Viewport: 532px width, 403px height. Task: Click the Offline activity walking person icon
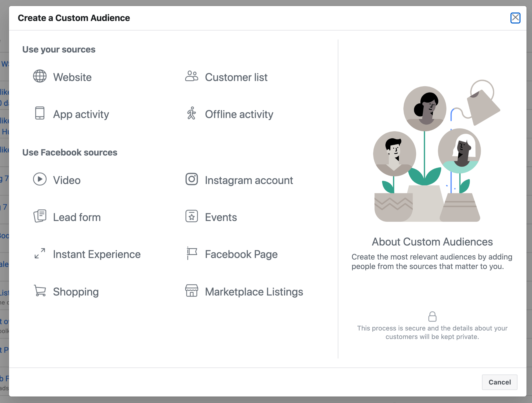click(x=192, y=113)
